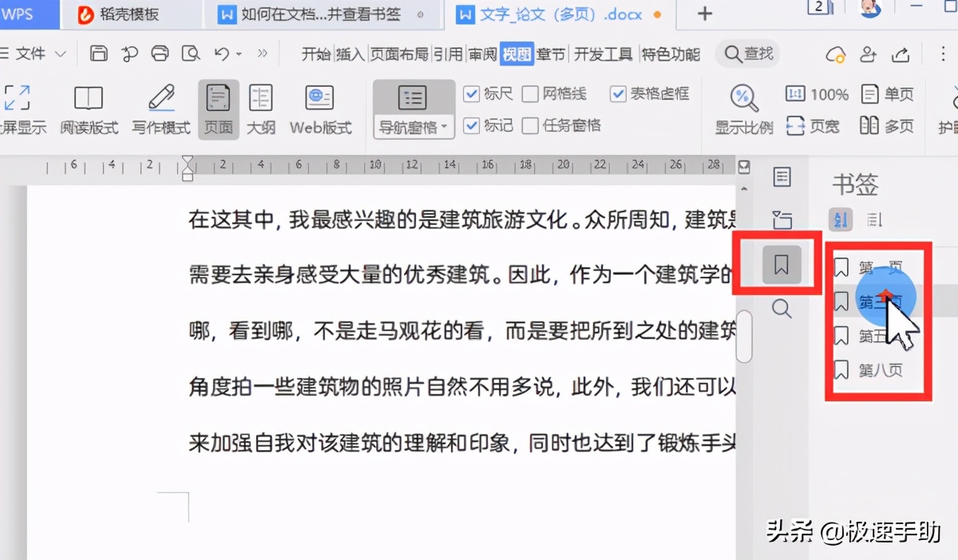
Task: Click the Undo arrow icon
Action: point(222,53)
